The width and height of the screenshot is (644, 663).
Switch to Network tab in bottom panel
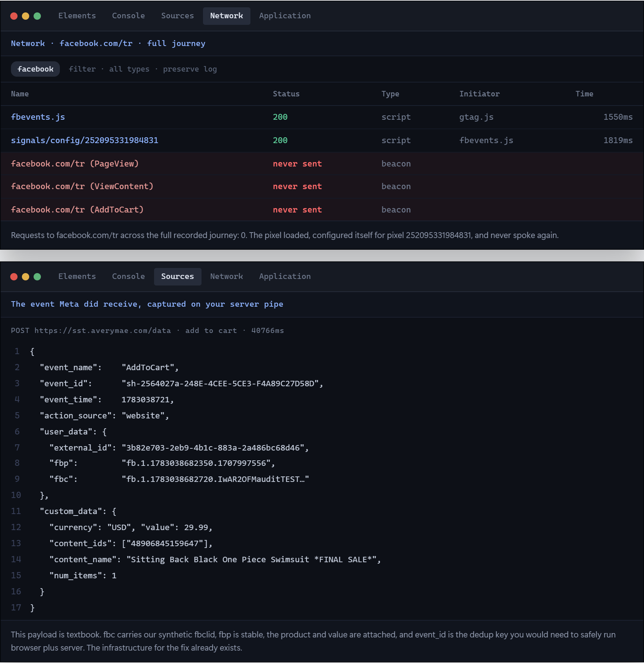226,276
